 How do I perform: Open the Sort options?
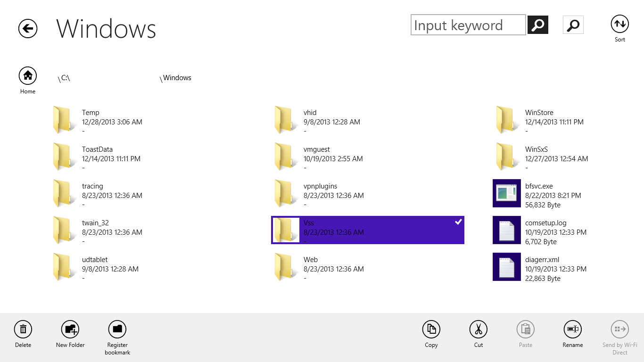coord(619,24)
